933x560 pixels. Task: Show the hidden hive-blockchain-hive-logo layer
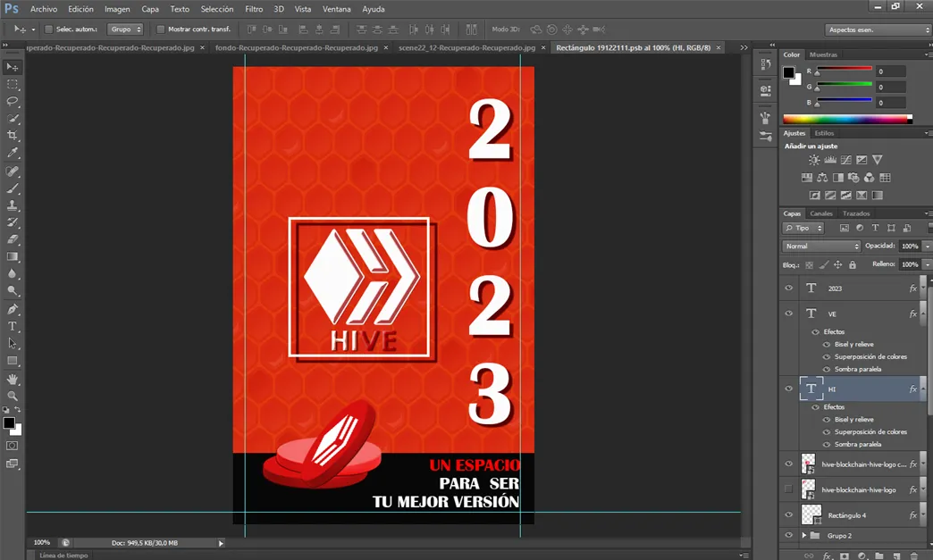tap(789, 489)
